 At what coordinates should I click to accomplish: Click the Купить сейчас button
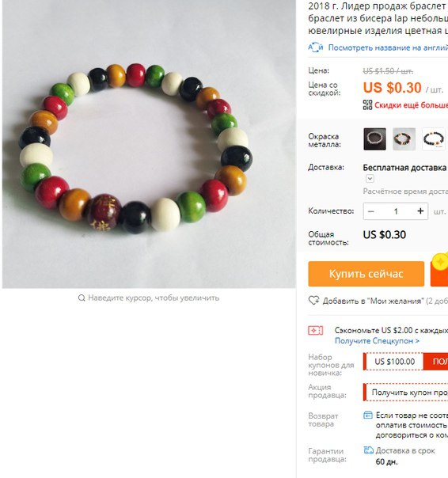pos(366,274)
